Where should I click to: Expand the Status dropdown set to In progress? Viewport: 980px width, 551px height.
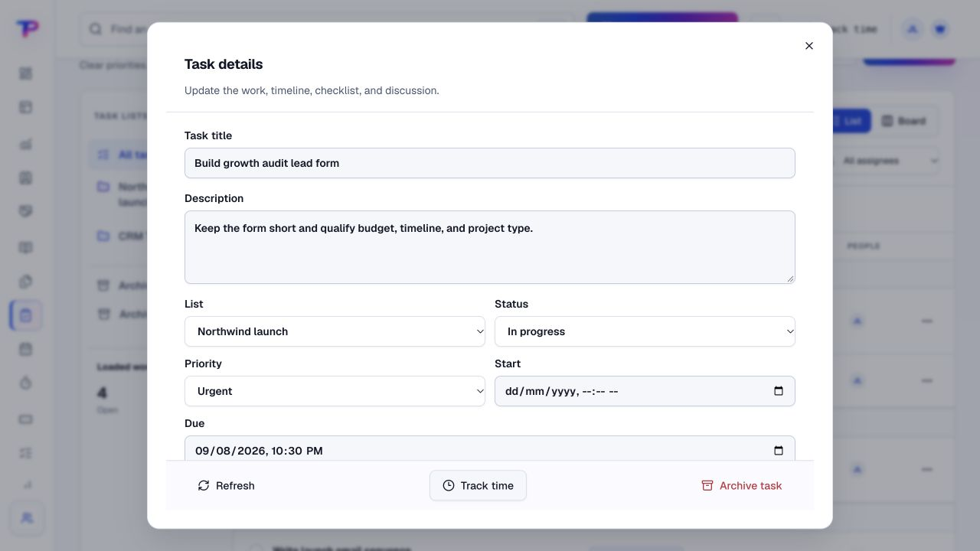click(x=645, y=331)
